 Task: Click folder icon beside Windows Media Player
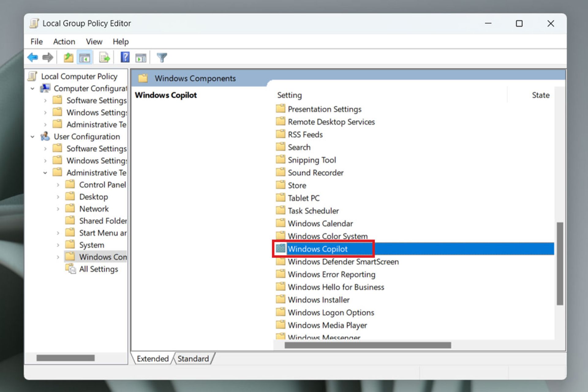[281, 325]
